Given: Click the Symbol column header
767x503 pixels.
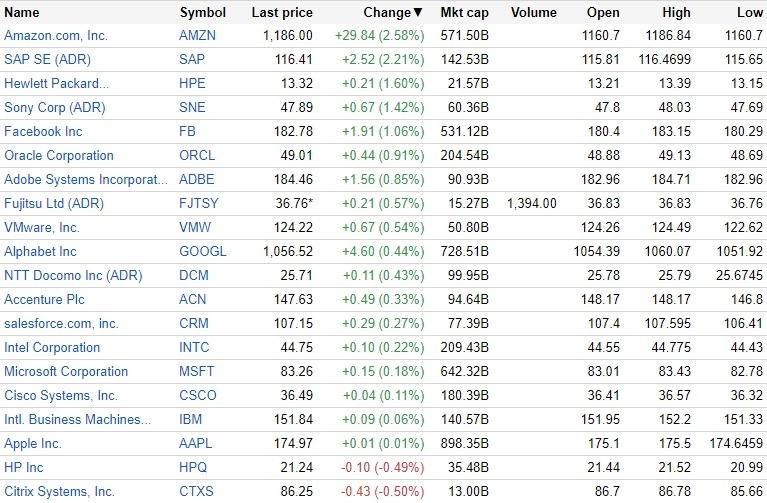Looking at the screenshot, I should [x=202, y=12].
